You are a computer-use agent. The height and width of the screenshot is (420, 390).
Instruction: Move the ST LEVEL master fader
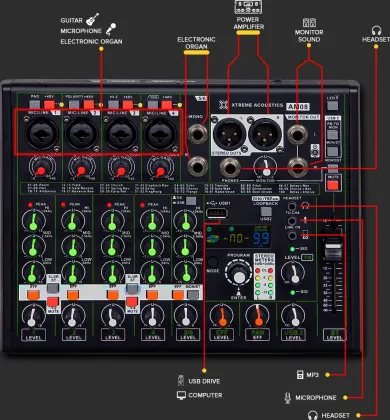point(333,252)
